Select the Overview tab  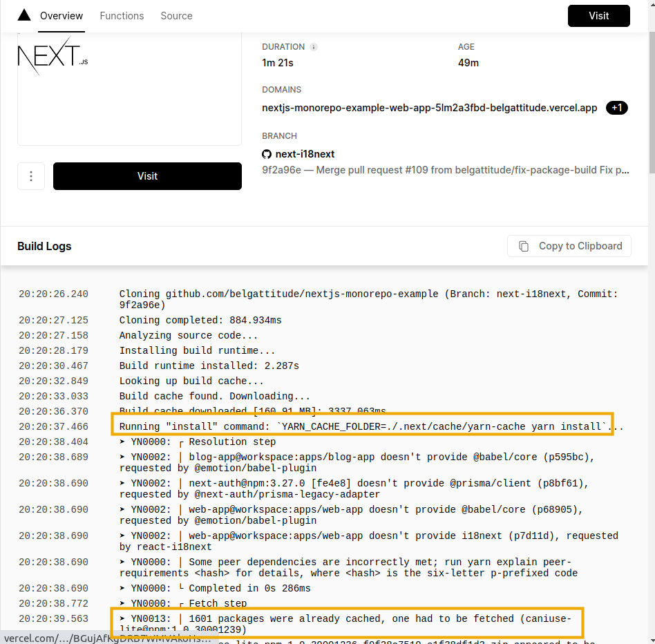tap(61, 16)
